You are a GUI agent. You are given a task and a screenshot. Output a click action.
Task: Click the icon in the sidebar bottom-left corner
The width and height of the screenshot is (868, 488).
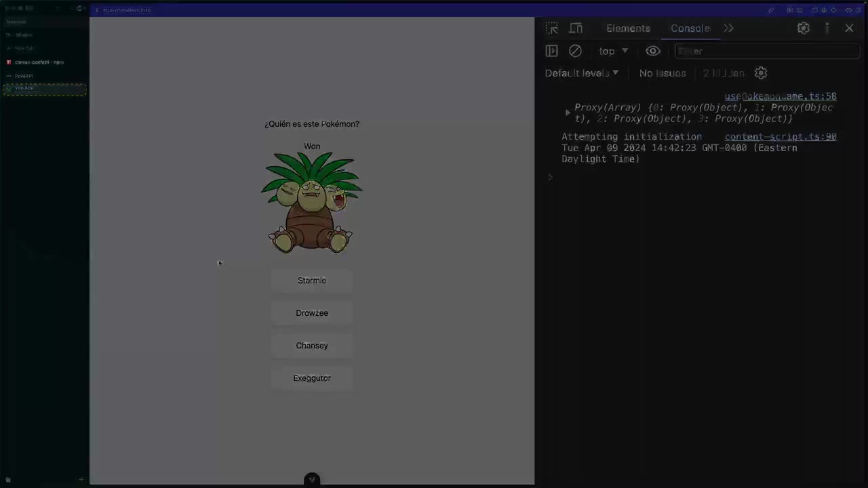point(8,480)
